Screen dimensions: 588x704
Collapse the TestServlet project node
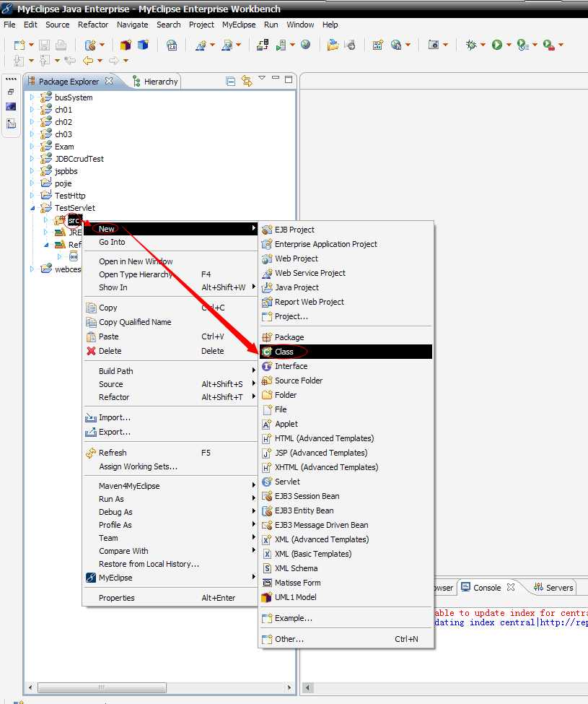pyautogui.click(x=32, y=208)
